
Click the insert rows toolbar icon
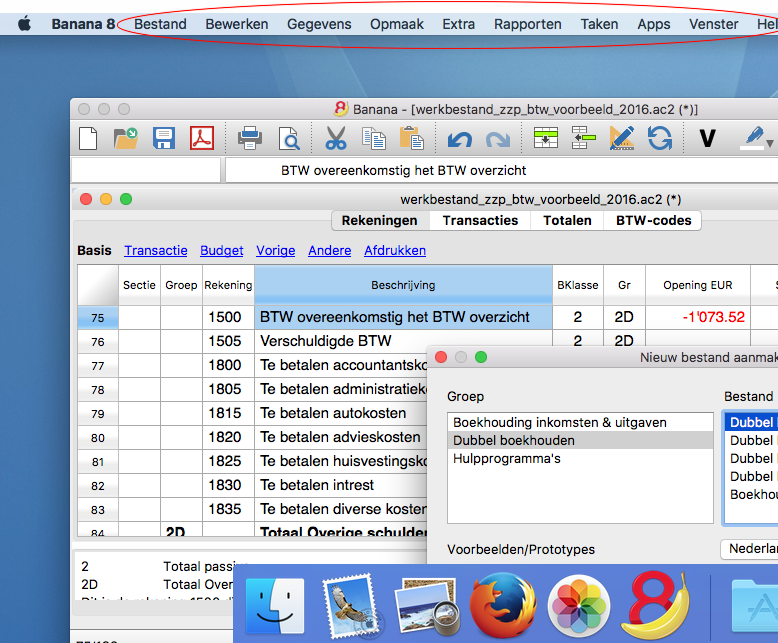tap(546, 138)
